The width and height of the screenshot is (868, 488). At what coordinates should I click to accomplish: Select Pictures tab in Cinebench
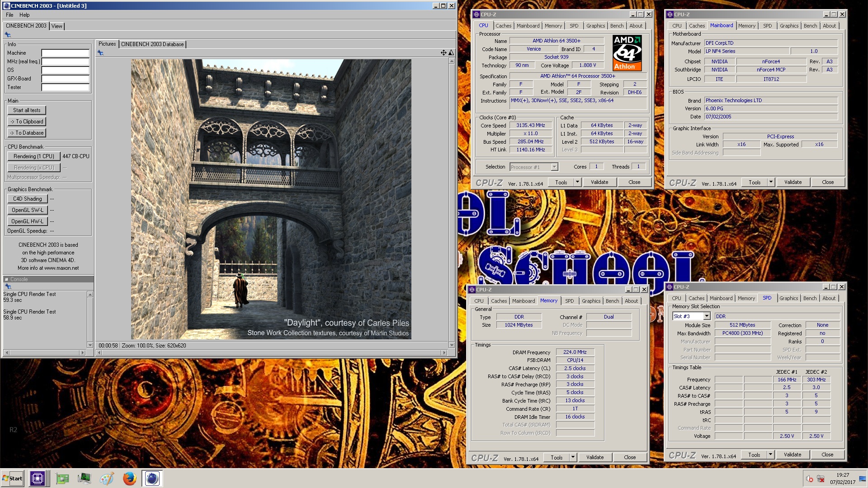[x=107, y=44]
